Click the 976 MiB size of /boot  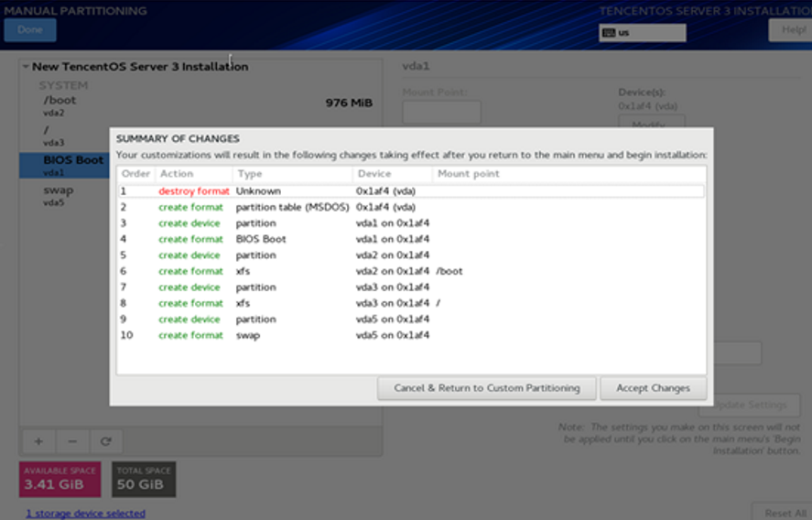(x=349, y=103)
